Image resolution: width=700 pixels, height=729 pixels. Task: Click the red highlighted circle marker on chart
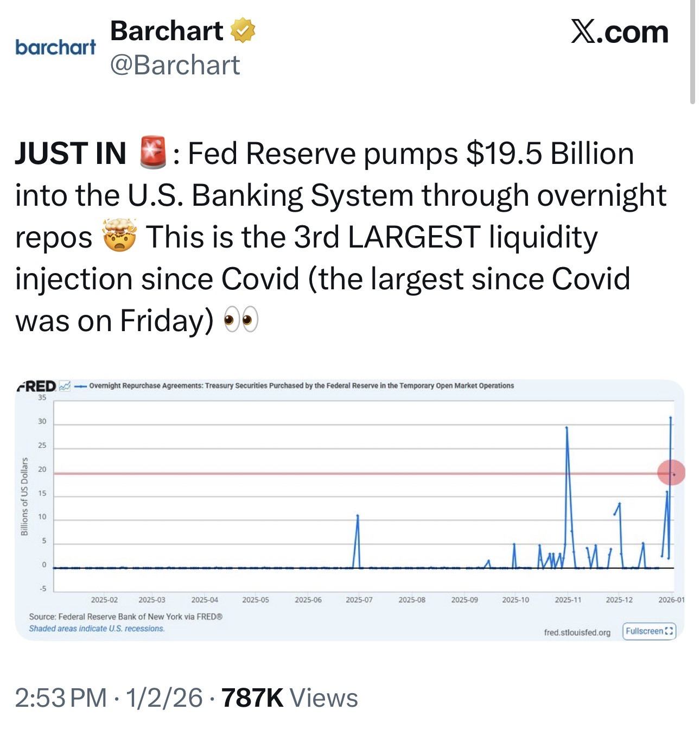pos(671,473)
